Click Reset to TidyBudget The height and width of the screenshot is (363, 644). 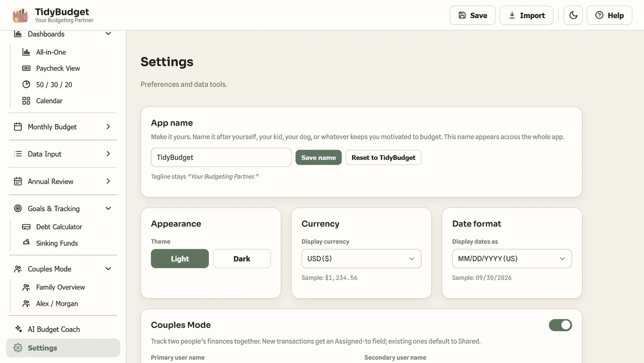383,158
